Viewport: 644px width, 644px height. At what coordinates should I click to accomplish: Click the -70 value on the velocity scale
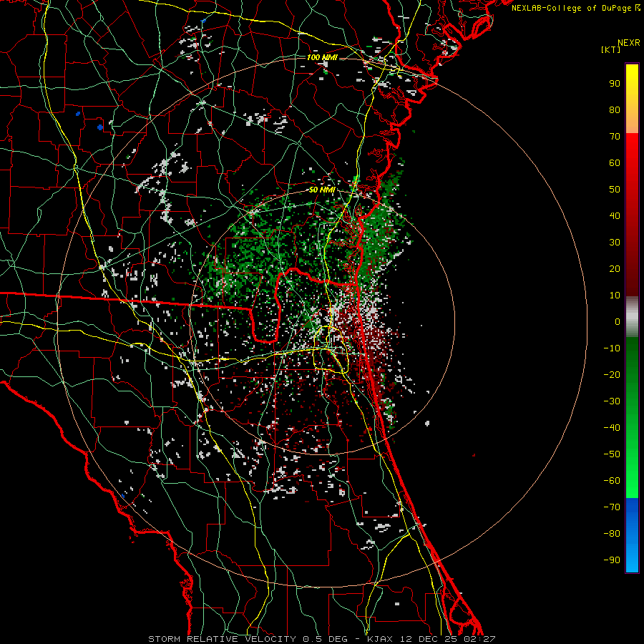[x=612, y=507]
